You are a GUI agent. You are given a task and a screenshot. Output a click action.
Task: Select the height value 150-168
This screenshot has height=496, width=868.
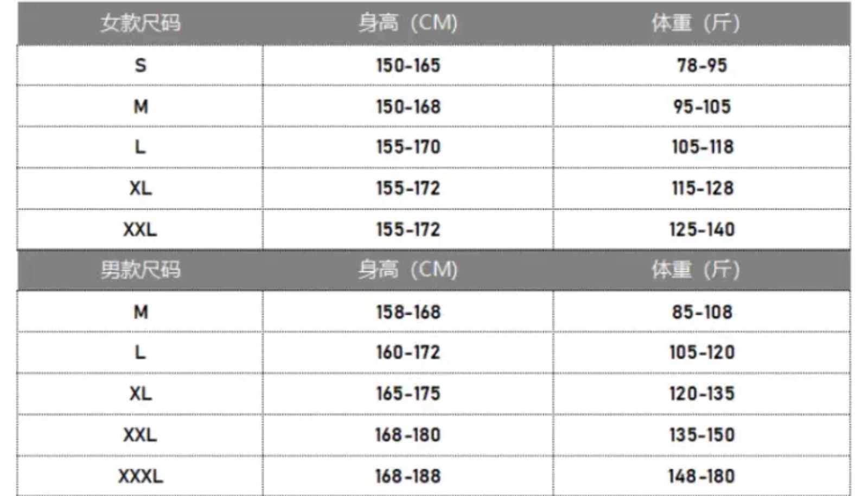pos(408,106)
